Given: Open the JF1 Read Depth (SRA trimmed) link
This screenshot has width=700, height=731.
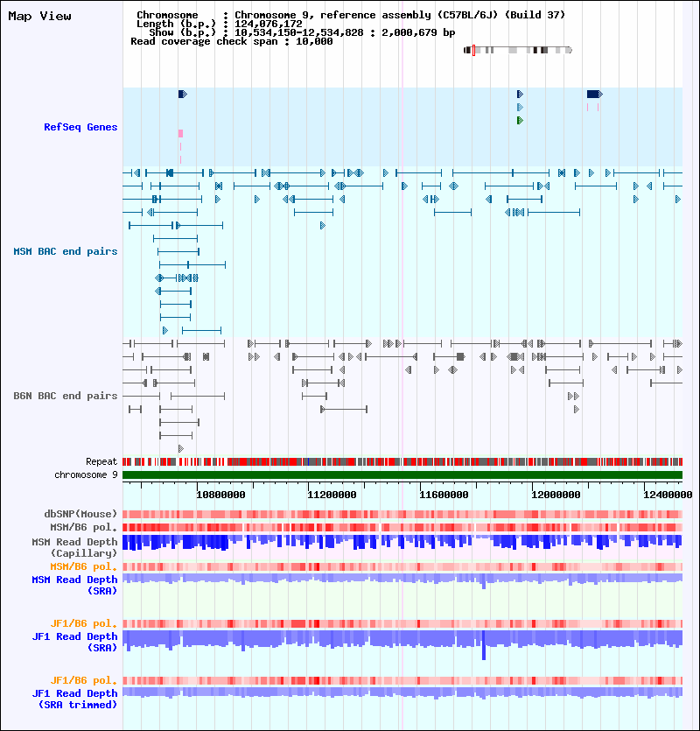Looking at the screenshot, I should click(x=74, y=699).
